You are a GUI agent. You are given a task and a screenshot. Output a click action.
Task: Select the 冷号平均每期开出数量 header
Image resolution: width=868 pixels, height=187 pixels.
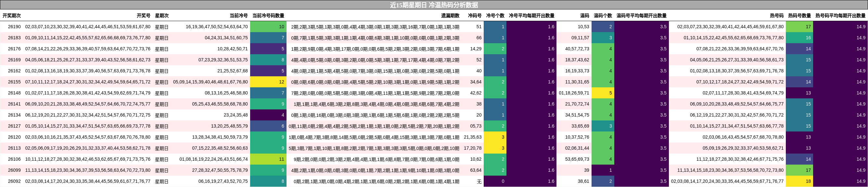click(x=531, y=16)
